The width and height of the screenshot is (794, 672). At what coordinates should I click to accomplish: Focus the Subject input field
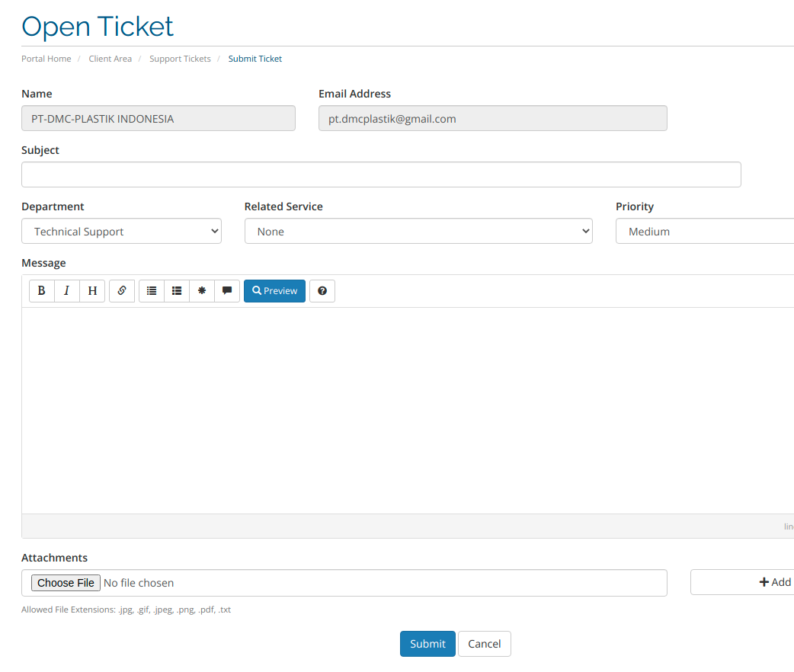(x=381, y=174)
